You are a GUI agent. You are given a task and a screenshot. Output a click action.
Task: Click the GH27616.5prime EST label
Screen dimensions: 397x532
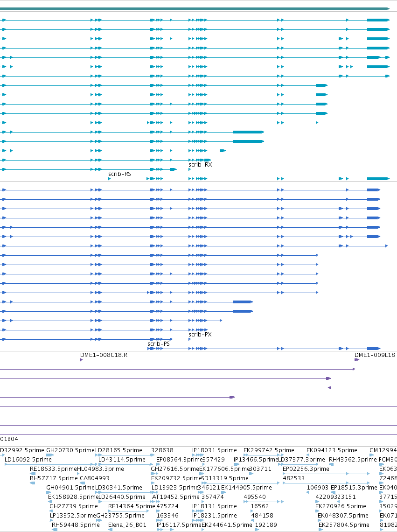tap(175, 469)
